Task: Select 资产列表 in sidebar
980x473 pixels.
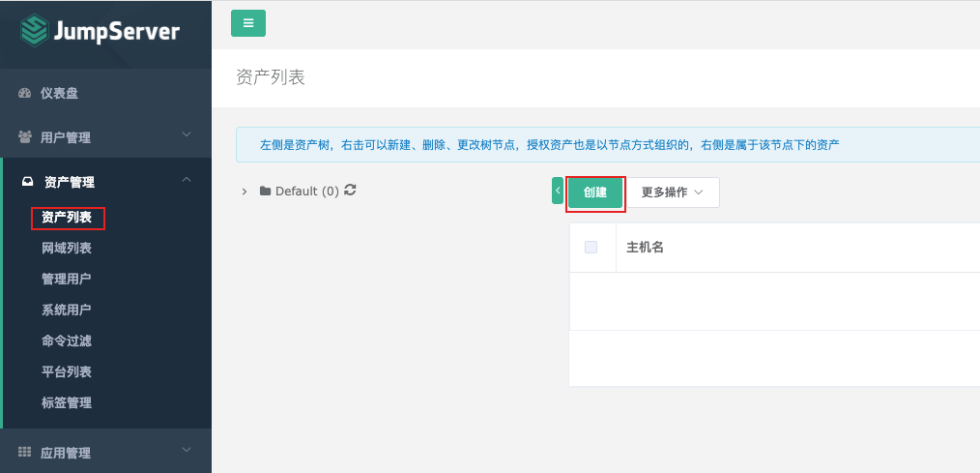Action: point(67,218)
